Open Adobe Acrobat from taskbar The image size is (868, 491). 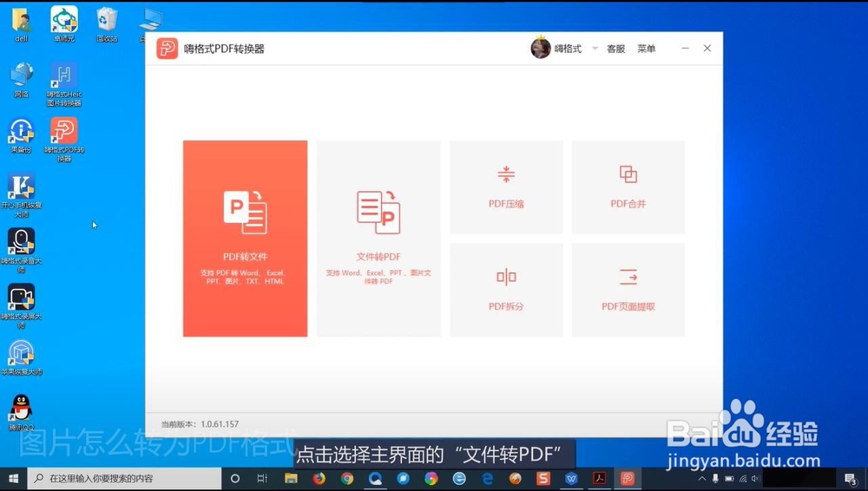(x=599, y=478)
